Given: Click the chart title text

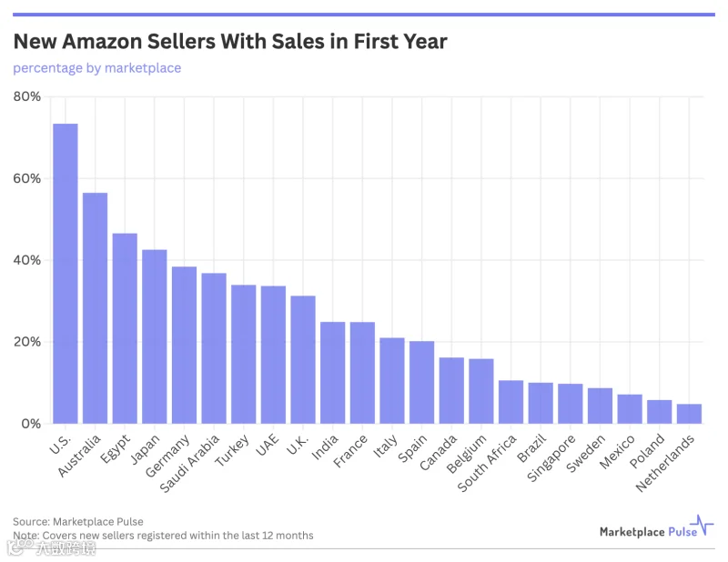Looking at the screenshot, I should [230, 41].
